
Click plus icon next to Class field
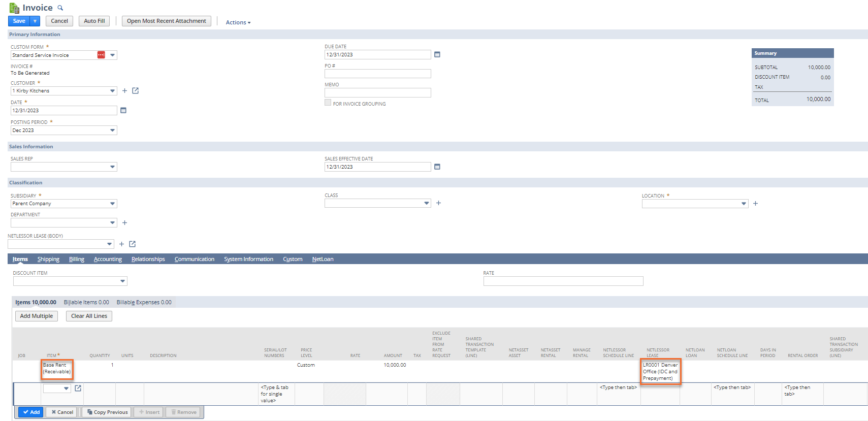pyautogui.click(x=438, y=203)
